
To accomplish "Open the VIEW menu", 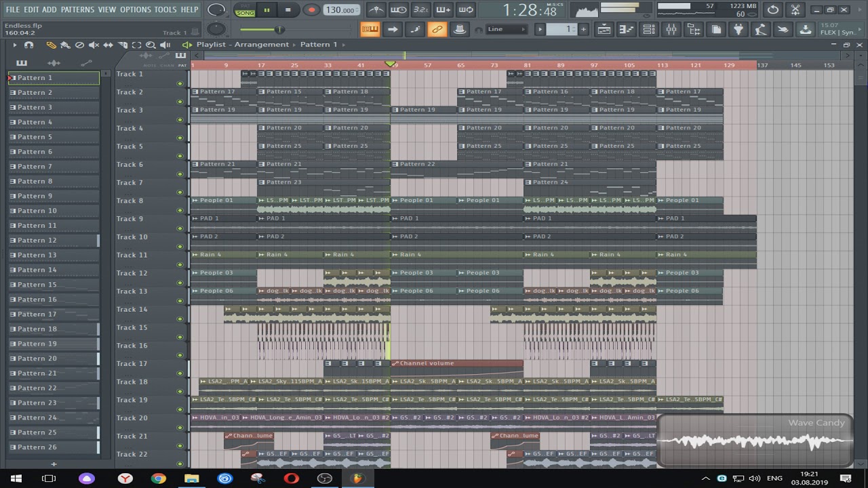I will 106,9.
